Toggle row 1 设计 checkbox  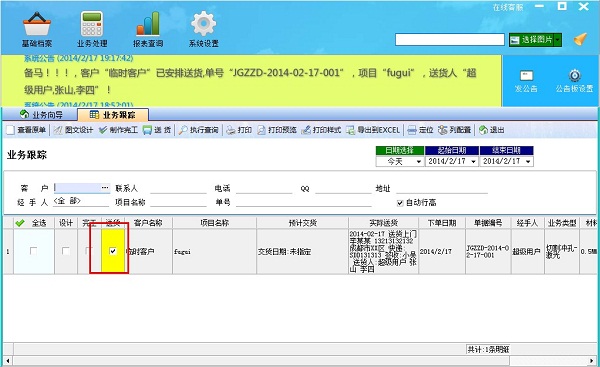click(x=66, y=251)
